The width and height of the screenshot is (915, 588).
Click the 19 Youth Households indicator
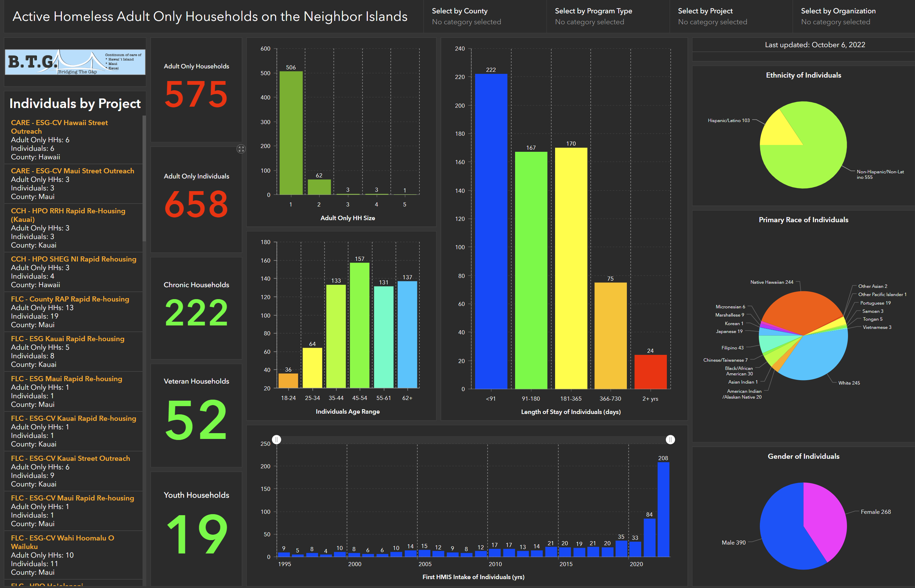coord(196,529)
